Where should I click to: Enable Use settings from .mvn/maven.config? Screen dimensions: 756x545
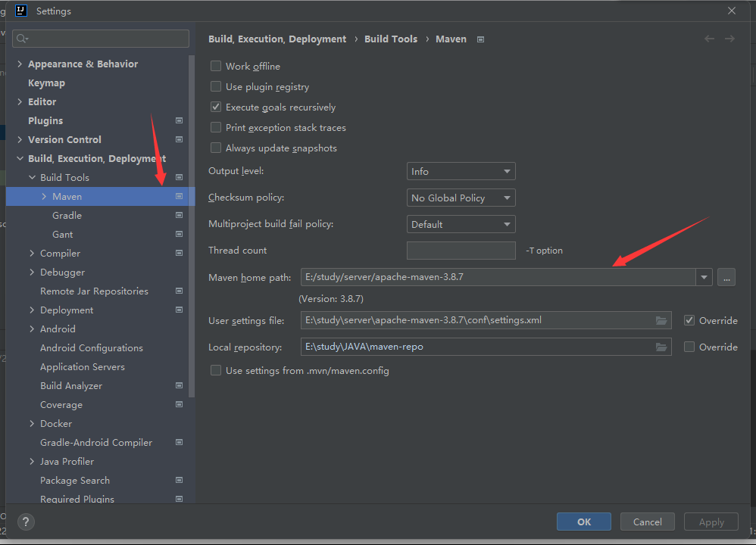pos(216,371)
